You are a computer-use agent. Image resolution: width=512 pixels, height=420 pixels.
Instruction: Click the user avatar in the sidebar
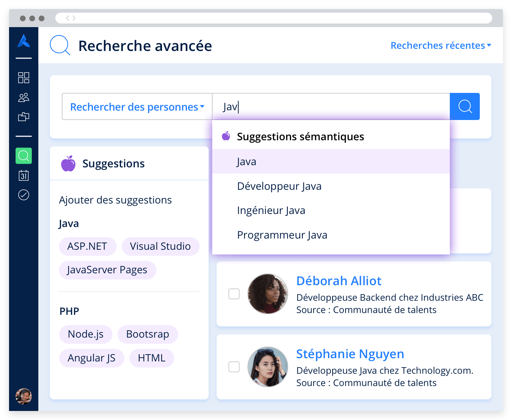tap(24, 396)
